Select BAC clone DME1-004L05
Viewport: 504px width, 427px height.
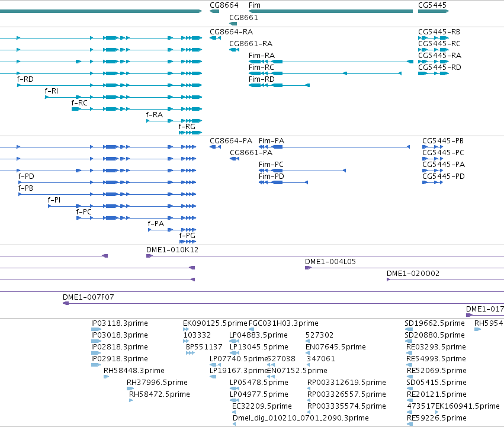[x=330, y=262]
